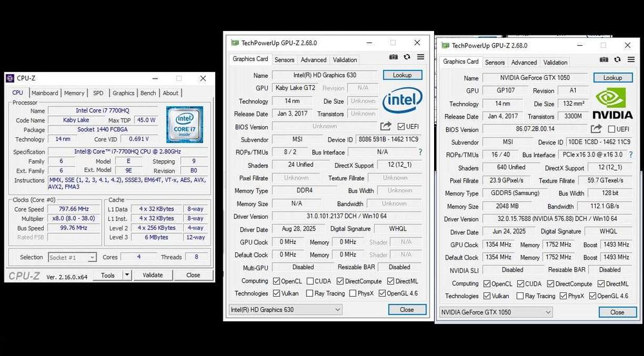Click Lookup button in Intel GPU-Z
Viewport: 644px width, 356px height.
pyautogui.click(x=402, y=75)
